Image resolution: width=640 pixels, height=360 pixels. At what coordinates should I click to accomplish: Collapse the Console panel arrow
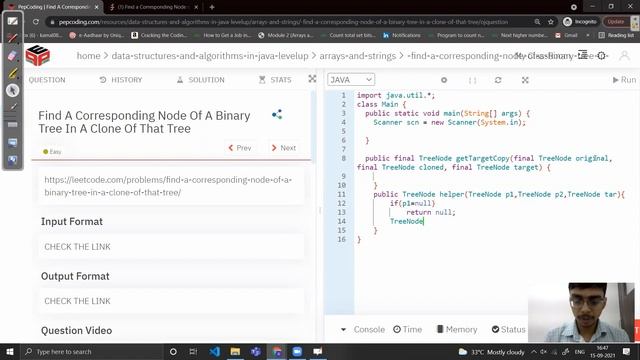pyautogui.click(x=343, y=329)
